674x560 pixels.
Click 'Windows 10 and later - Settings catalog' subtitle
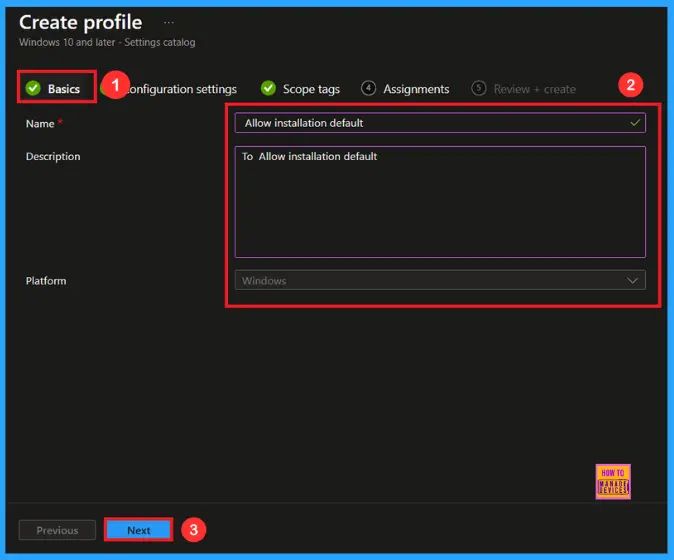point(107,42)
